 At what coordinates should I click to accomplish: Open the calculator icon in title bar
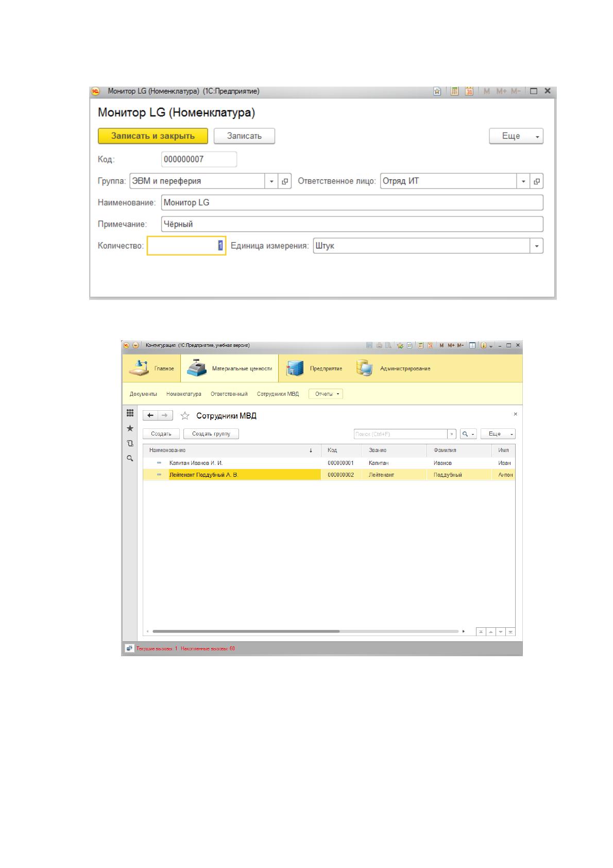coord(454,91)
